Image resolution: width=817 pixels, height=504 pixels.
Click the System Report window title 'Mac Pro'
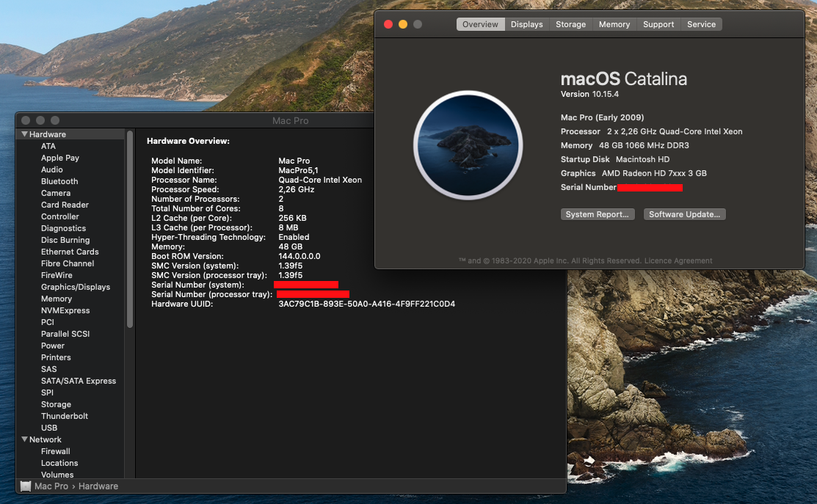click(290, 121)
